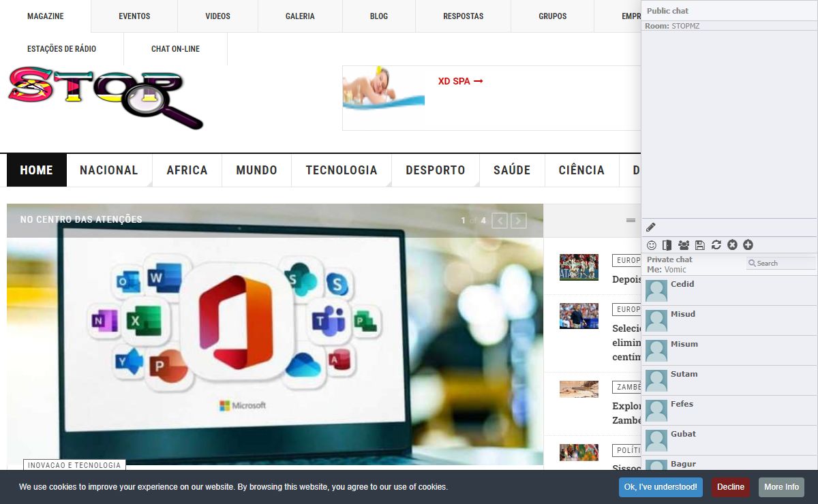Image resolution: width=818 pixels, height=504 pixels.
Task: Click the circled plus icon in chat toolbar
Action: pos(748,245)
